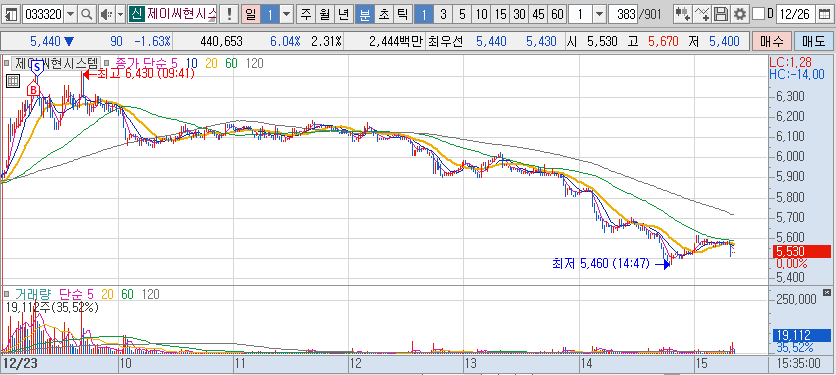Open the dropdown arrow next to 일 1

[287, 14]
